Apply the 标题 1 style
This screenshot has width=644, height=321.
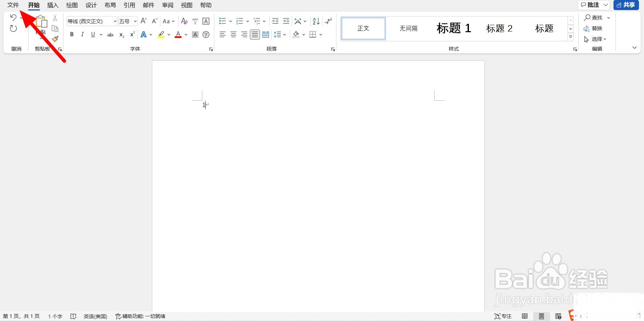pos(453,28)
